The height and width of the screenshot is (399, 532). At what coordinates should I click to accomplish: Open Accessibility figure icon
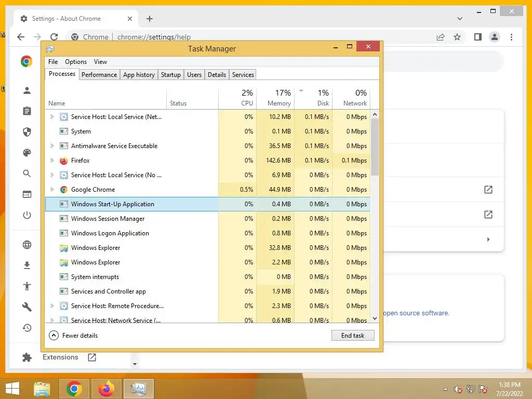point(27,286)
